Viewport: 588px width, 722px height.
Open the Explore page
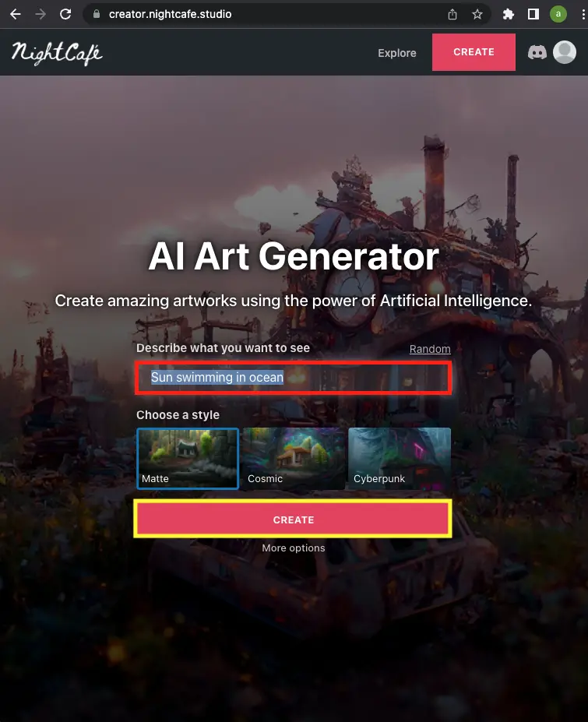coord(397,53)
